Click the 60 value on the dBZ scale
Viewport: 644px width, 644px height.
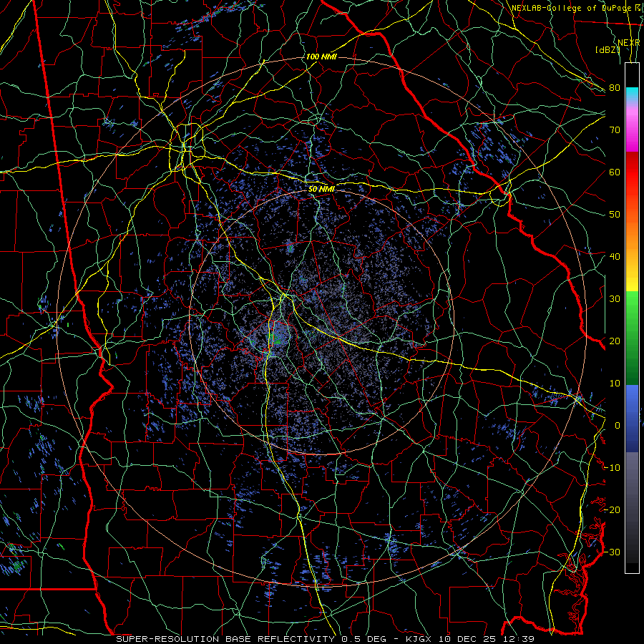click(x=615, y=172)
